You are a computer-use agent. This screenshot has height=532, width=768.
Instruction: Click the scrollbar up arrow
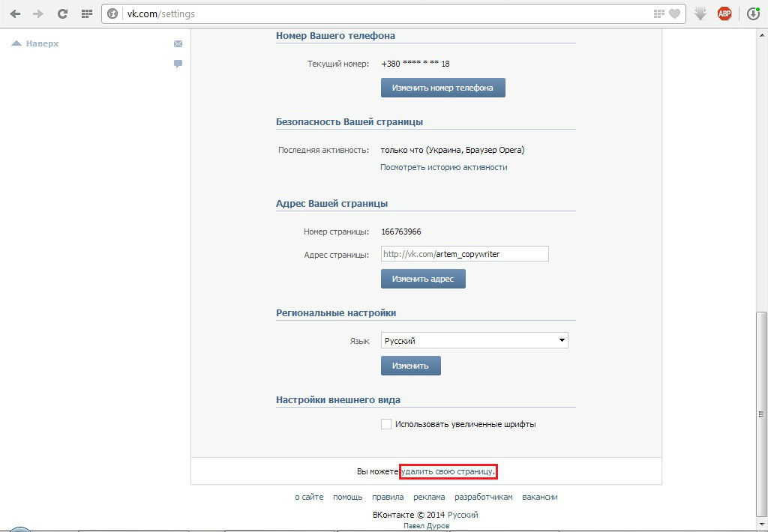pos(762,35)
